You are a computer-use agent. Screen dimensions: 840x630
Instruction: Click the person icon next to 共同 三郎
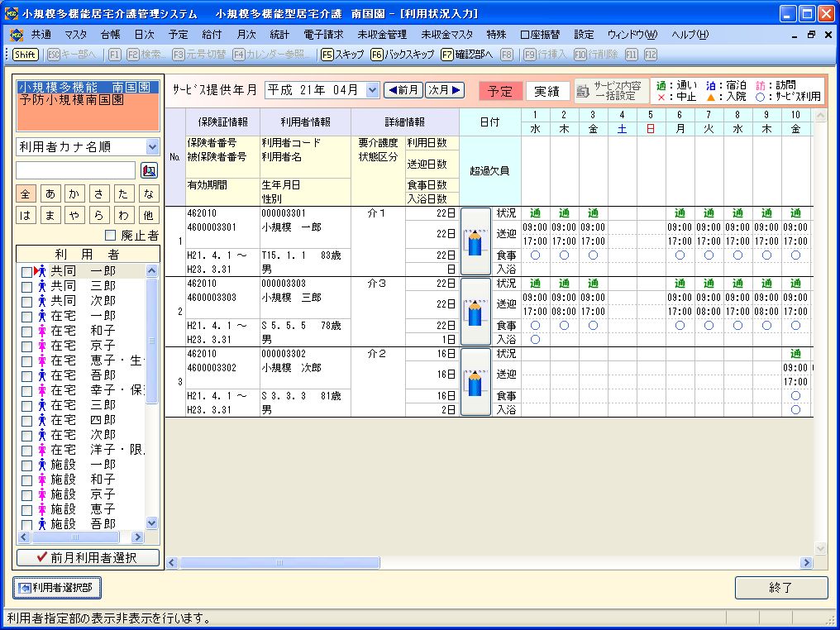pos(41,286)
